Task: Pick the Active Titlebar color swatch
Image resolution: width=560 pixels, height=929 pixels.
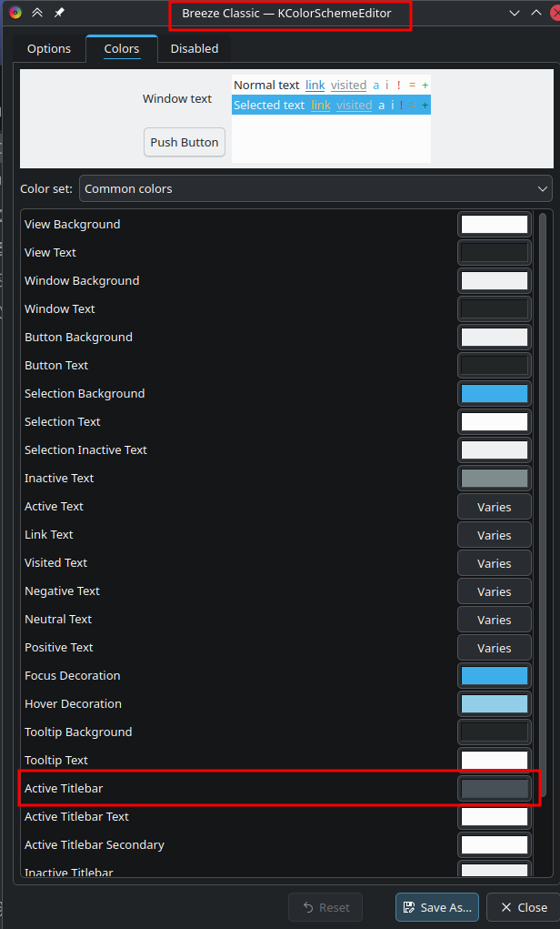Action: (x=495, y=789)
